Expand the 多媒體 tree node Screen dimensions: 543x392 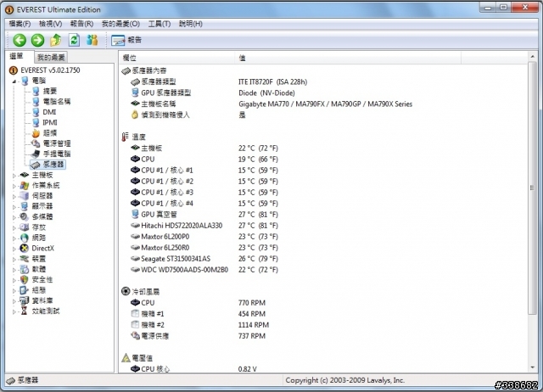(14, 217)
